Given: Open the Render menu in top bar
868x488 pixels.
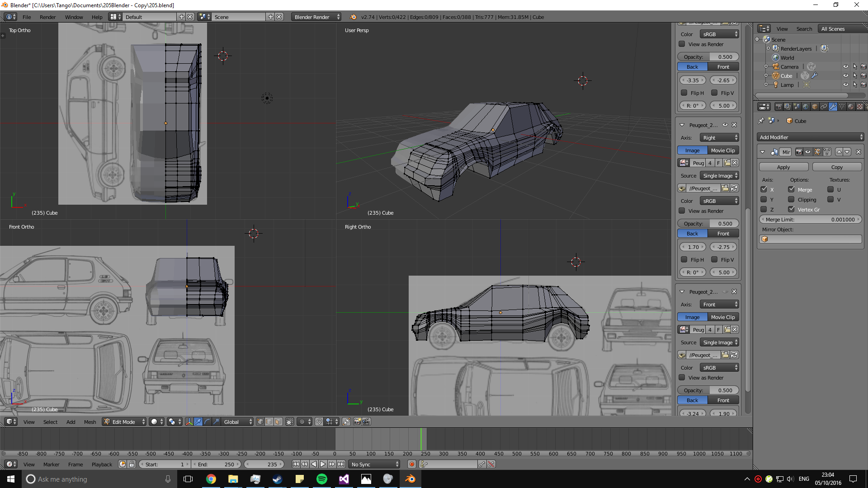Looking at the screenshot, I should tap(47, 17).
